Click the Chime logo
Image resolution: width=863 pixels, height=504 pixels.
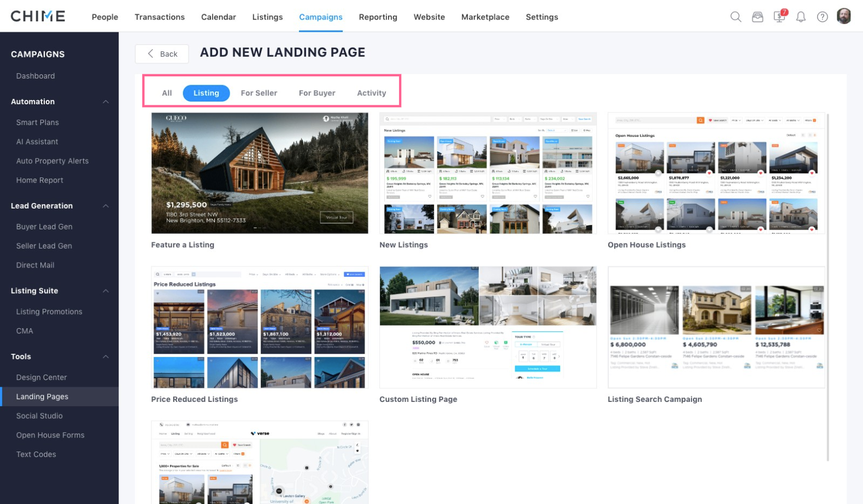click(x=38, y=16)
